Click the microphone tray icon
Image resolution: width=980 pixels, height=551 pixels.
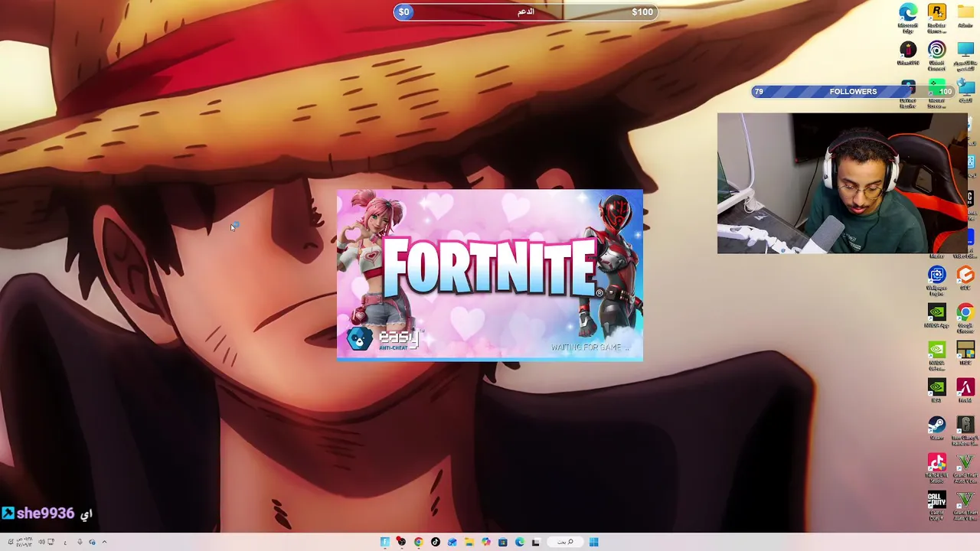[79, 542]
